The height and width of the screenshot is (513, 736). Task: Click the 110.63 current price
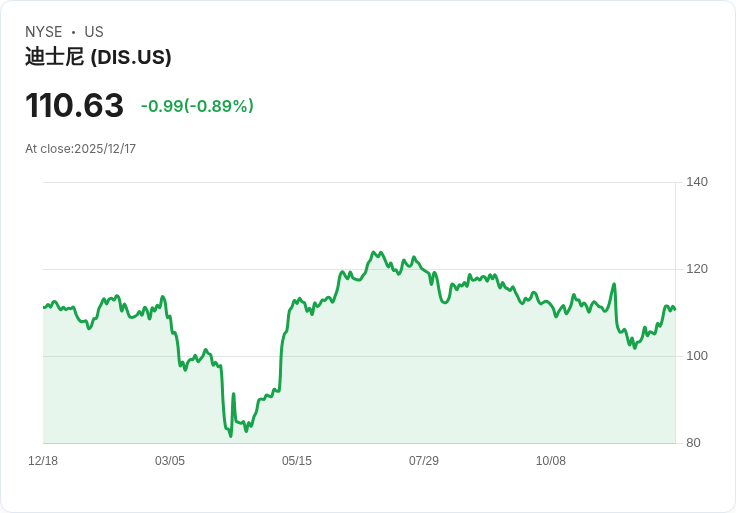click(x=74, y=106)
